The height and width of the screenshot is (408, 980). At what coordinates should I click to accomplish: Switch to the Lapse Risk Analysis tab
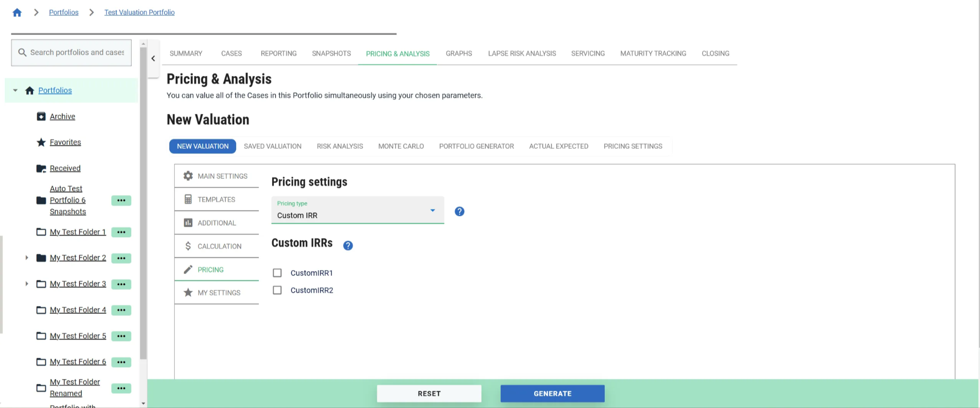click(x=522, y=53)
